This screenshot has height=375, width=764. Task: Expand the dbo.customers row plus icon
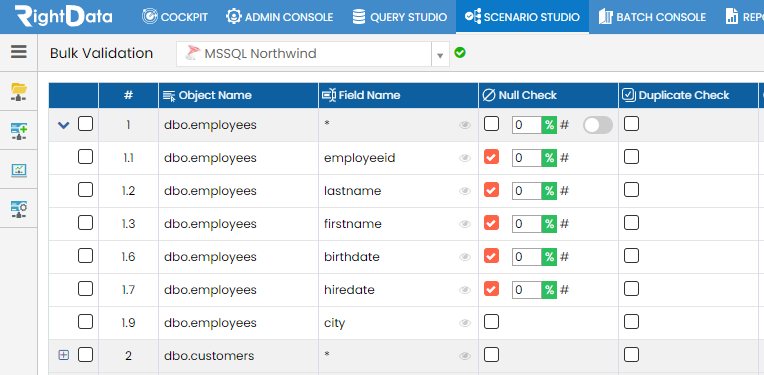tap(63, 355)
